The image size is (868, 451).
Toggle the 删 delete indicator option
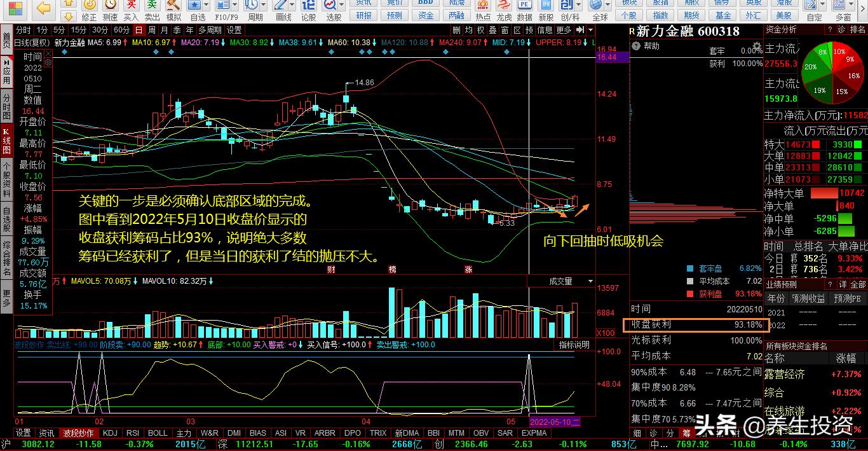(456, 30)
